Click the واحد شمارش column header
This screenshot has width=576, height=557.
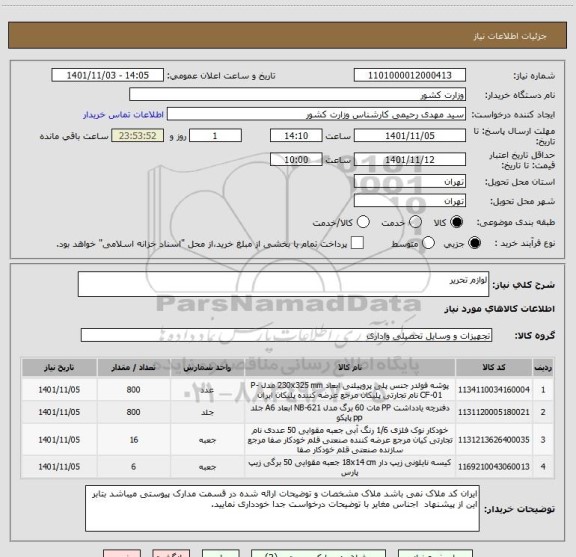[x=207, y=367]
